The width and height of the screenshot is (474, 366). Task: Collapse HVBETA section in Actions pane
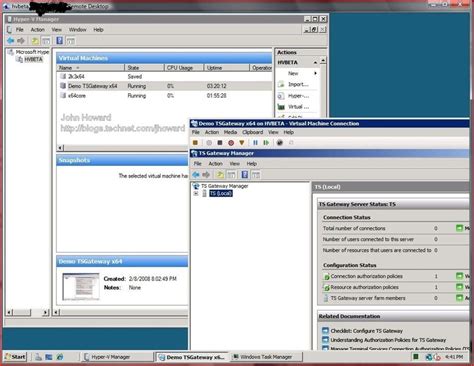(315, 62)
